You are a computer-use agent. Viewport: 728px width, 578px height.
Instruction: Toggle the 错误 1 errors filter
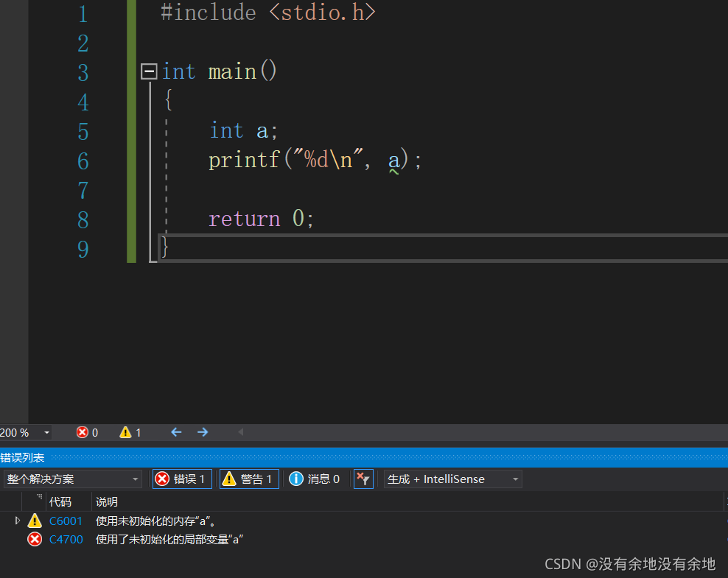click(x=182, y=479)
